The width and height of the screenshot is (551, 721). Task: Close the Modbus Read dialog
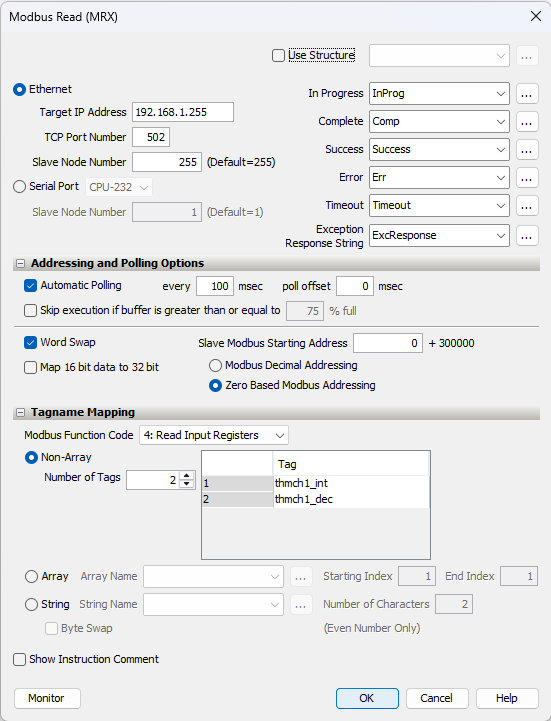[x=536, y=17]
